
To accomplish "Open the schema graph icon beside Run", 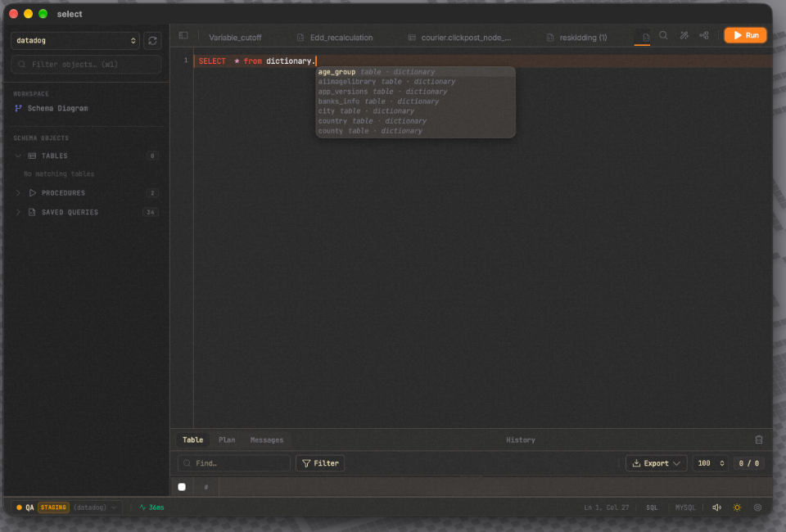I will pyautogui.click(x=704, y=35).
